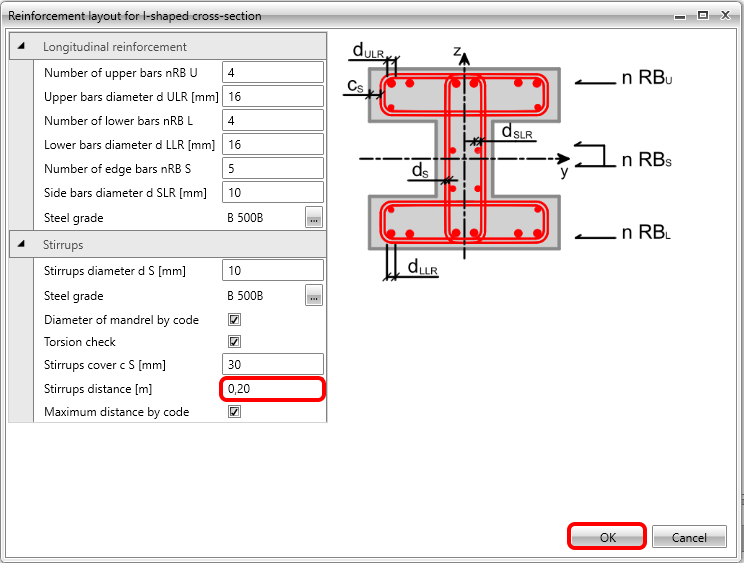The image size is (744, 563).
Task: Uncheck Maximum distance by code
Action: click(235, 412)
